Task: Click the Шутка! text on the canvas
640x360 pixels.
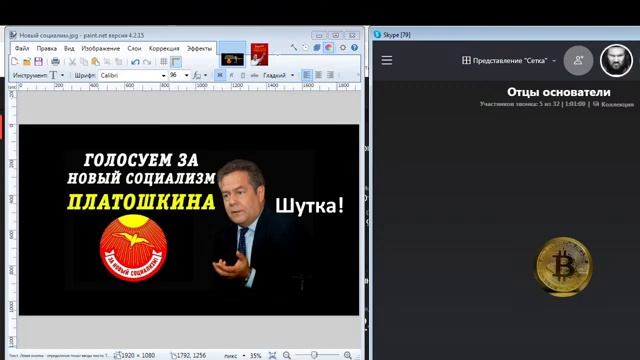Action: click(x=309, y=205)
